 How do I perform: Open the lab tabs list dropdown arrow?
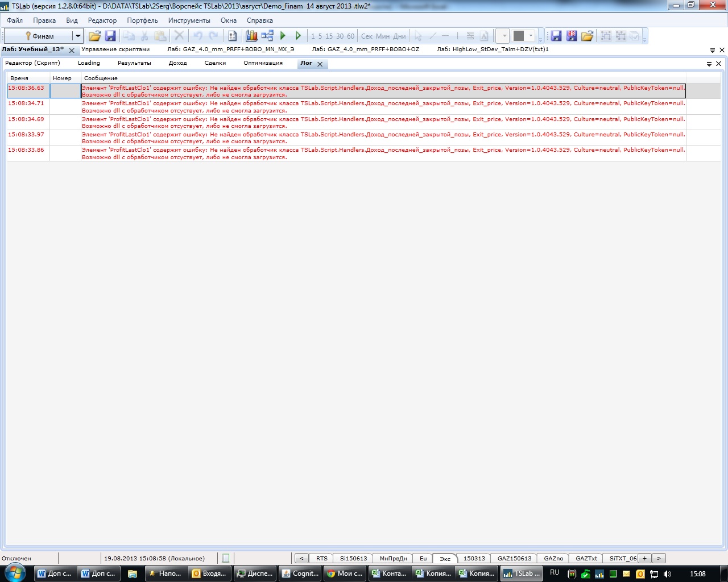point(713,51)
